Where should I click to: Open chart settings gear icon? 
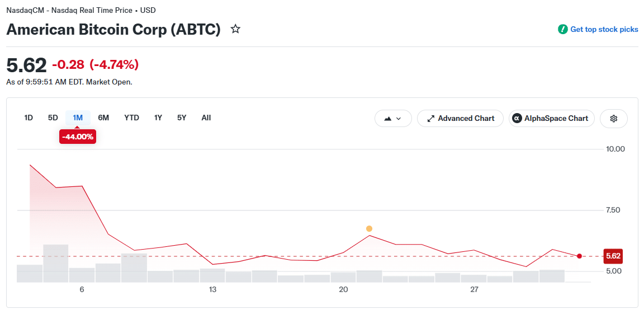[614, 118]
